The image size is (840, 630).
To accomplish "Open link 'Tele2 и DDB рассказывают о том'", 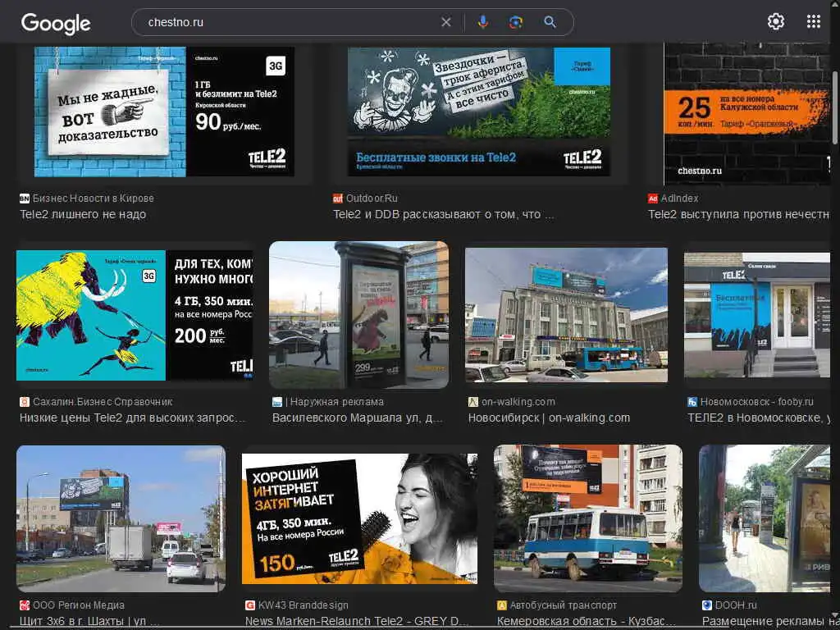I will coord(444,214).
